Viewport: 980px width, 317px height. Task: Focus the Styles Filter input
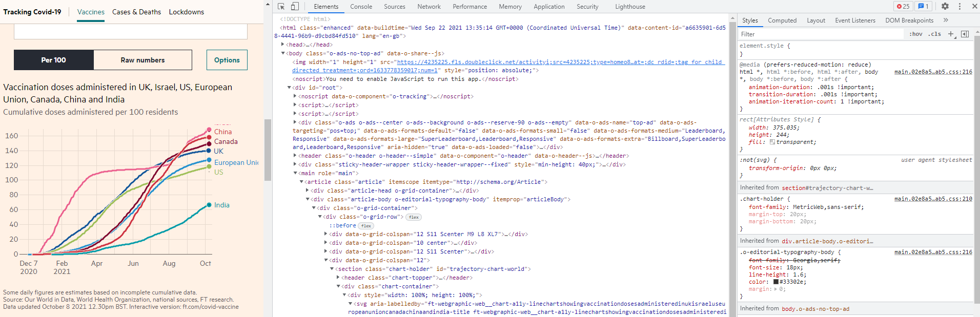click(x=821, y=34)
